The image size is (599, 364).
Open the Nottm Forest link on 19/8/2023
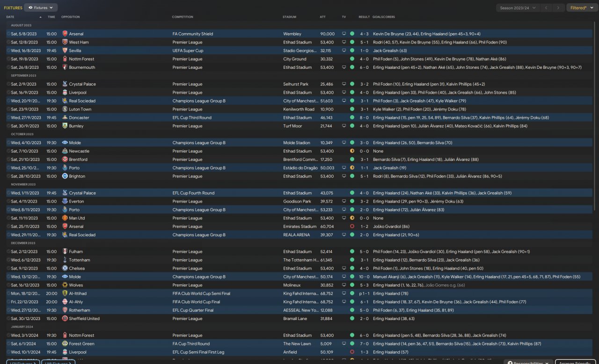coord(81,59)
